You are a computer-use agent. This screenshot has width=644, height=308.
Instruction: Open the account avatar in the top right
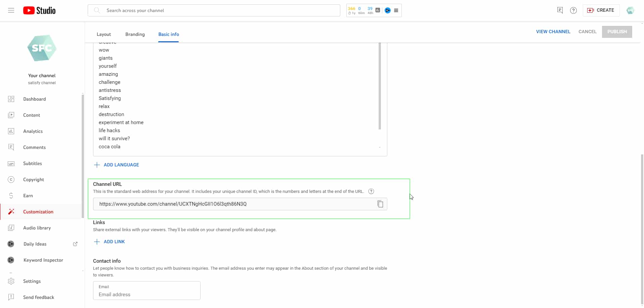point(630,10)
